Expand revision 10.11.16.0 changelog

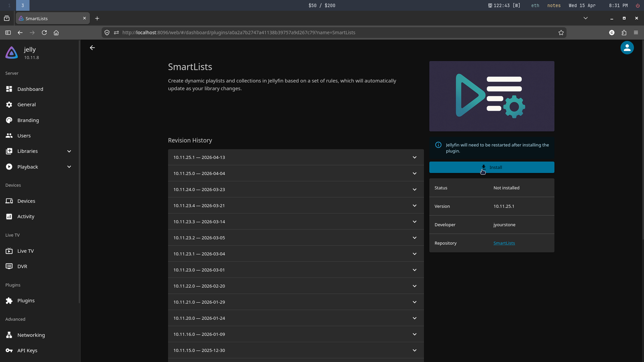[296, 334]
